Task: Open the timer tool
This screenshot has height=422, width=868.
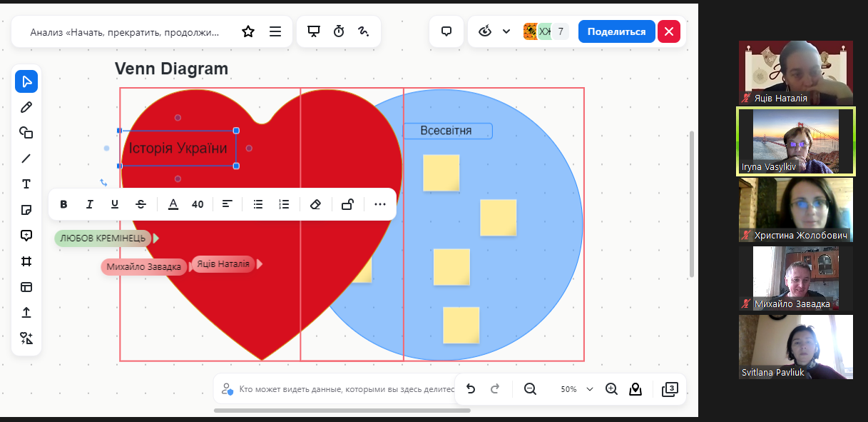Action: click(339, 31)
